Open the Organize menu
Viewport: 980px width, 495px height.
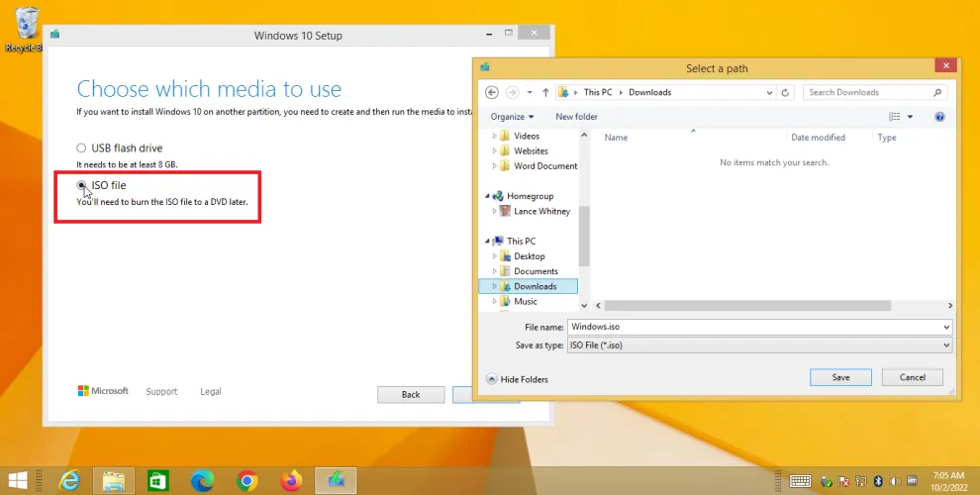click(x=512, y=117)
